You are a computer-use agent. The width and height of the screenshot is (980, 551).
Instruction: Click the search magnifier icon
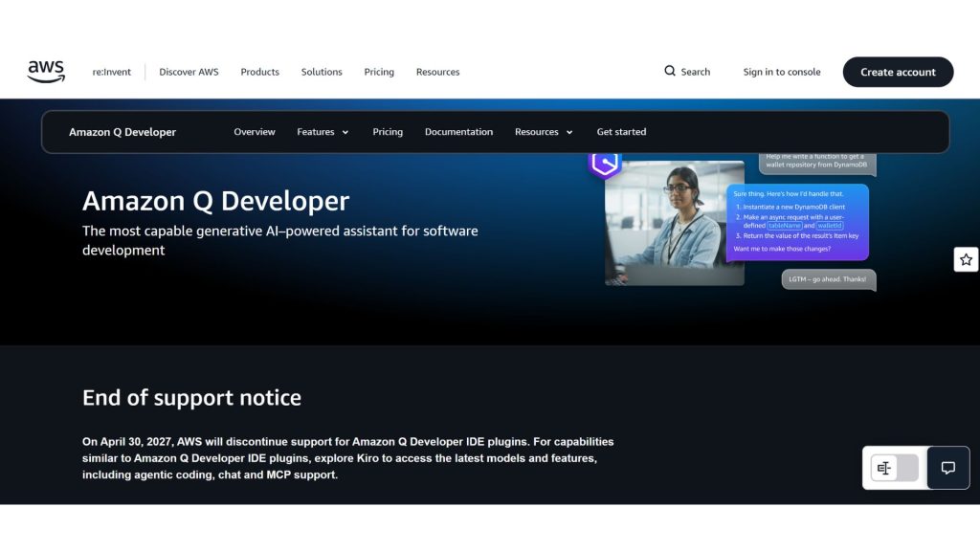tap(670, 71)
